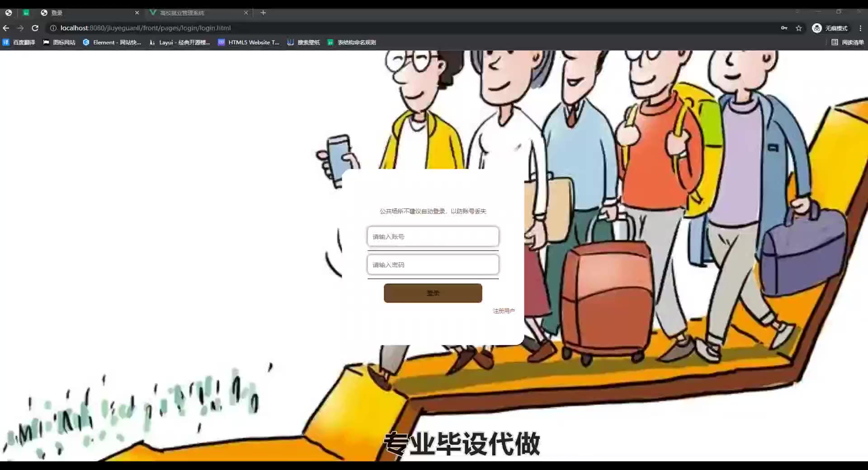
Task: Open the incognito 无痕模式 profile indicator
Action: pos(830,28)
